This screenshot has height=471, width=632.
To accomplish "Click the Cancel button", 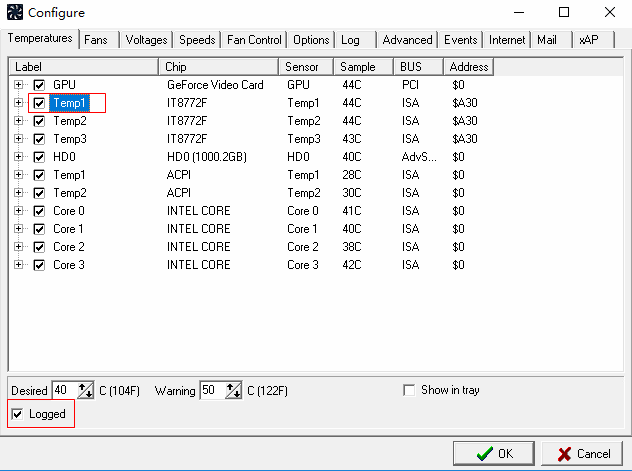I will [582, 454].
